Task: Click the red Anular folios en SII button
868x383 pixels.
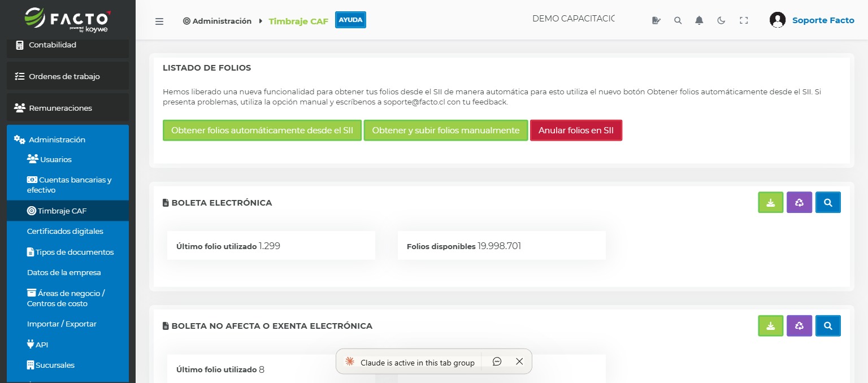Action: click(576, 130)
